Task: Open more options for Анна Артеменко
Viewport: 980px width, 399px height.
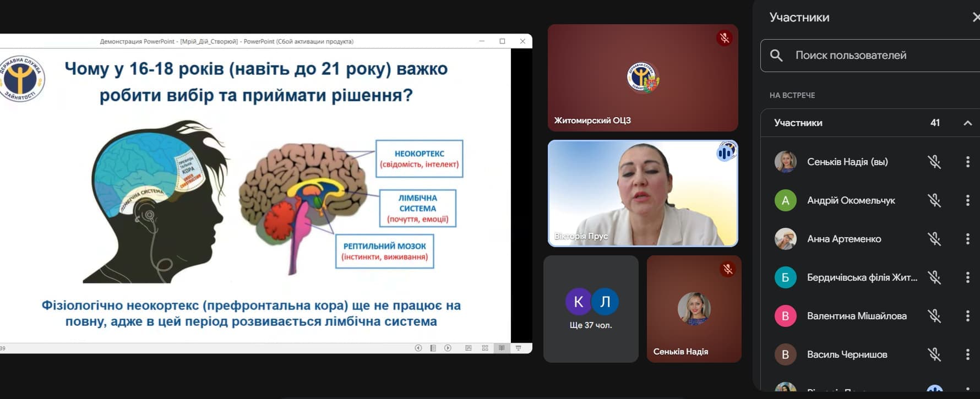Action: (x=968, y=239)
